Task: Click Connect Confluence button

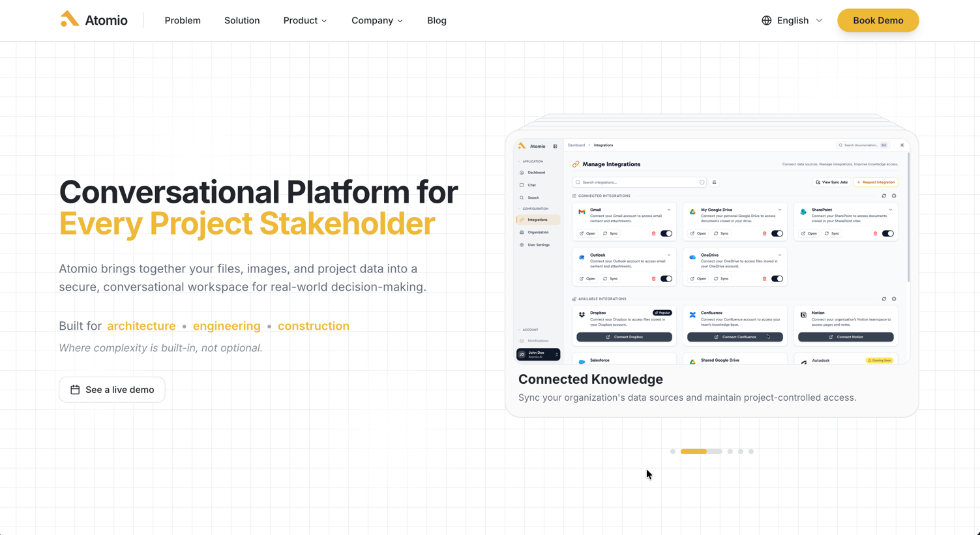Action: (735, 337)
